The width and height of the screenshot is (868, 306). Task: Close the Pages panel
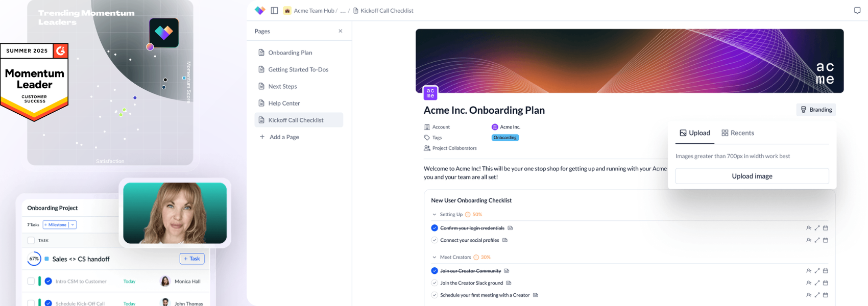[x=341, y=31]
